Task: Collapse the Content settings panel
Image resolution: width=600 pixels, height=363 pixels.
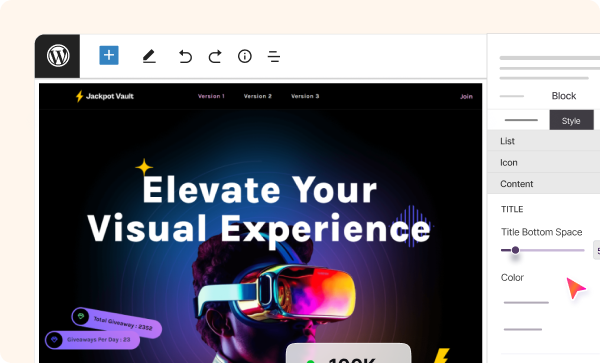Action: [x=544, y=184]
